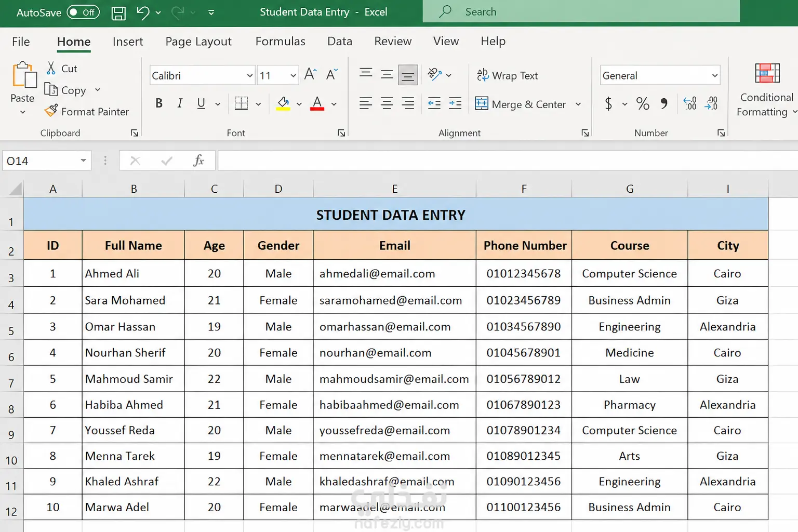Image resolution: width=798 pixels, height=532 pixels.
Task: Click the Select All corner triangle
Action: point(16,189)
